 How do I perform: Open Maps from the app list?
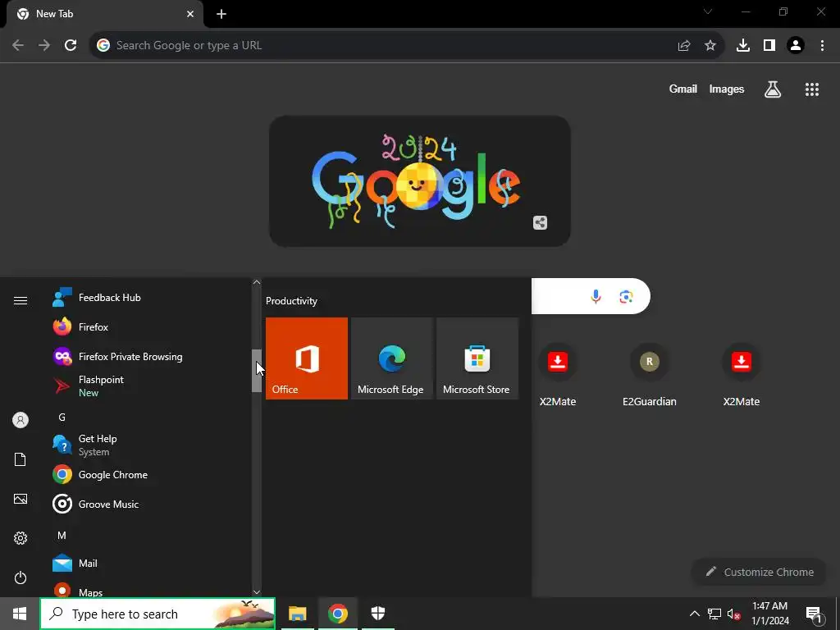tap(150, 590)
